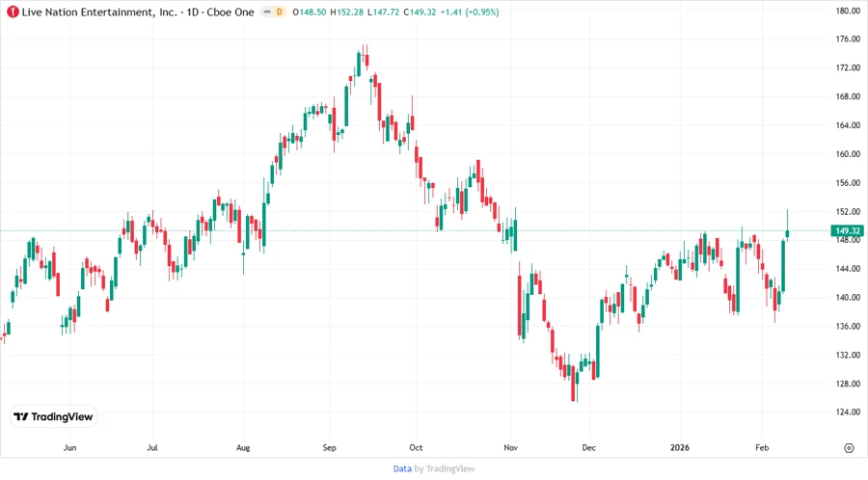This screenshot has width=868, height=480.
Task: Click the 144.00 price axis label
Action: click(x=848, y=269)
